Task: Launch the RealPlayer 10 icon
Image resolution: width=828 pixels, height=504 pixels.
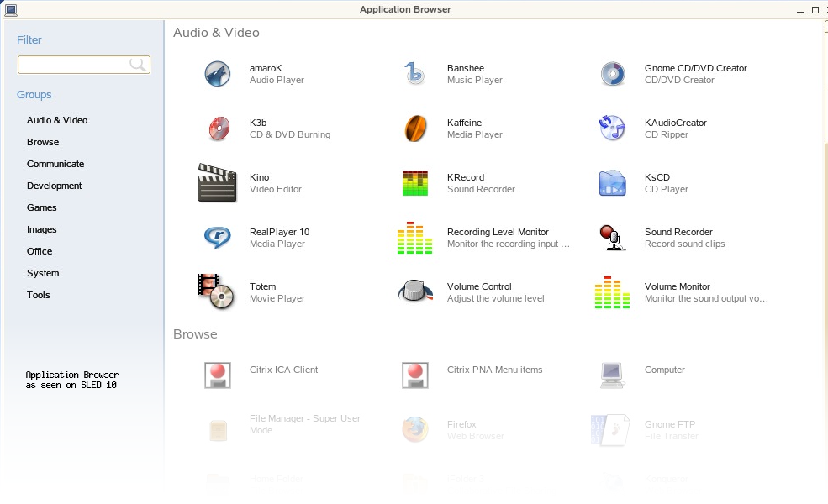Action: click(x=218, y=238)
